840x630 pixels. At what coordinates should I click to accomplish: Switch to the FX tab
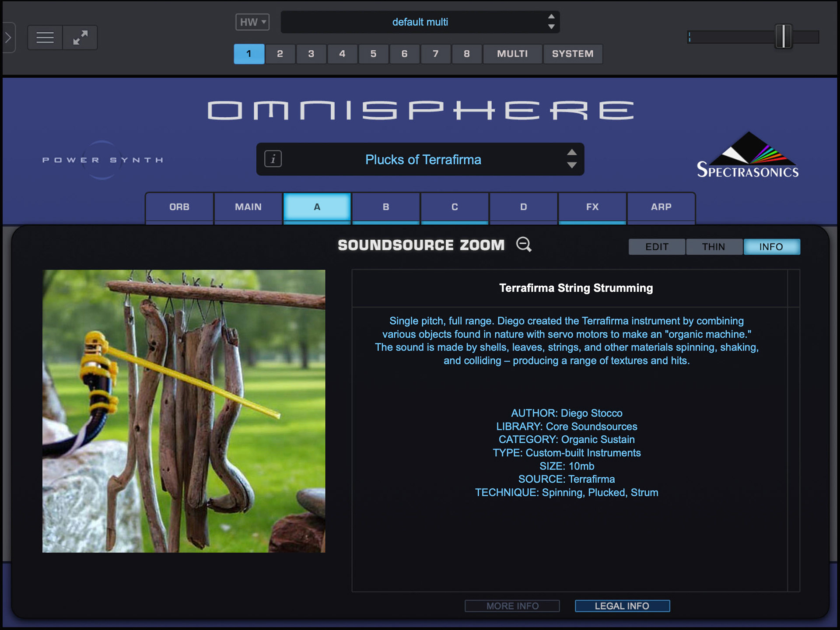point(592,207)
